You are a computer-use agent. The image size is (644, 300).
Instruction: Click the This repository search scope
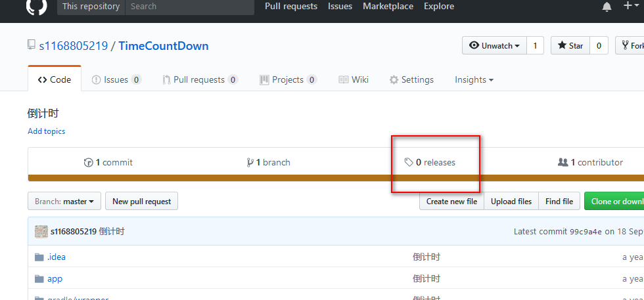point(91,7)
